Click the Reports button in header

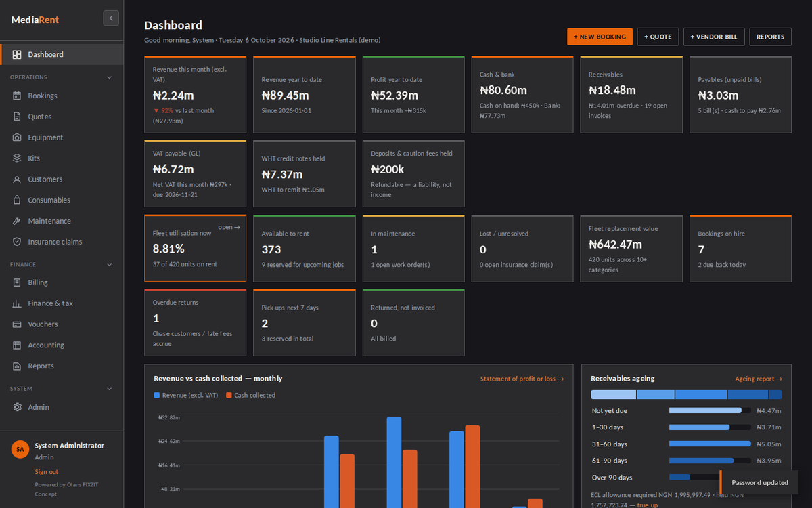click(x=770, y=37)
